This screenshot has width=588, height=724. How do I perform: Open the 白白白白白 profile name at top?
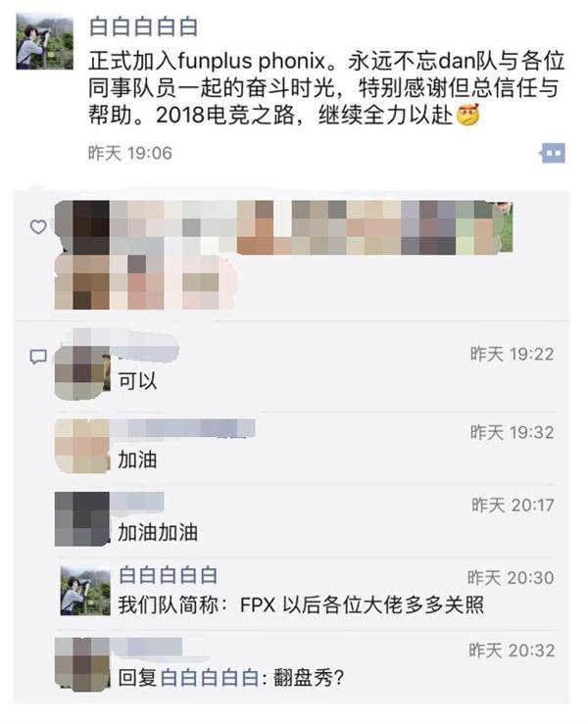click(x=143, y=26)
